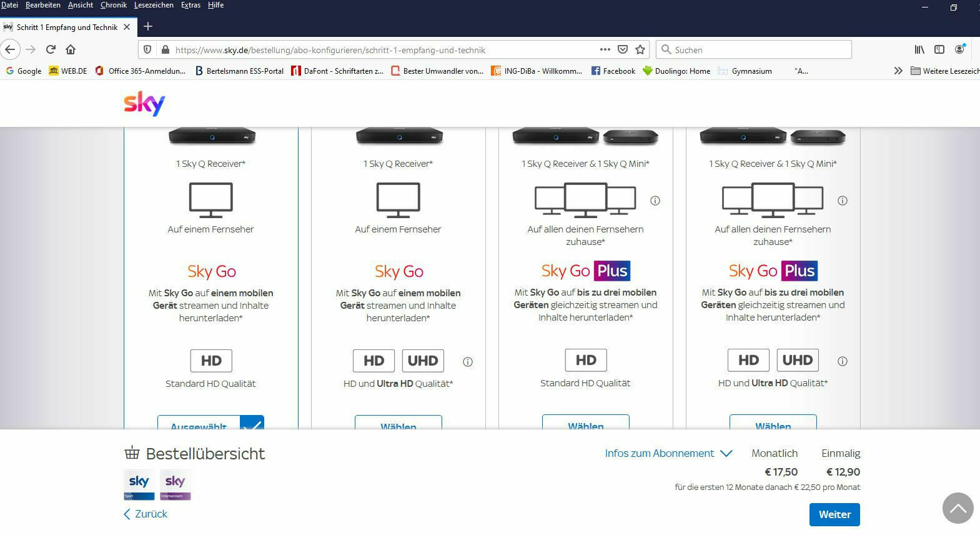Screen dimensions: 980x535
Task: Click HD badge on first card
Action: 211,361
